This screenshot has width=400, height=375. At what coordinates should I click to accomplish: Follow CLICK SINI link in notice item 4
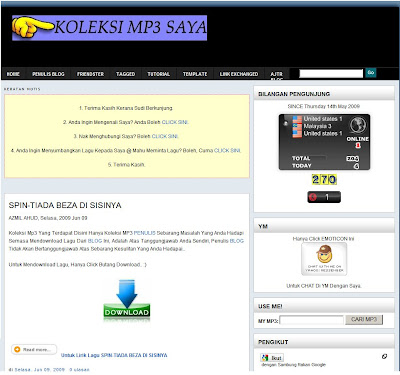pyautogui.click(x=227, y=151)
